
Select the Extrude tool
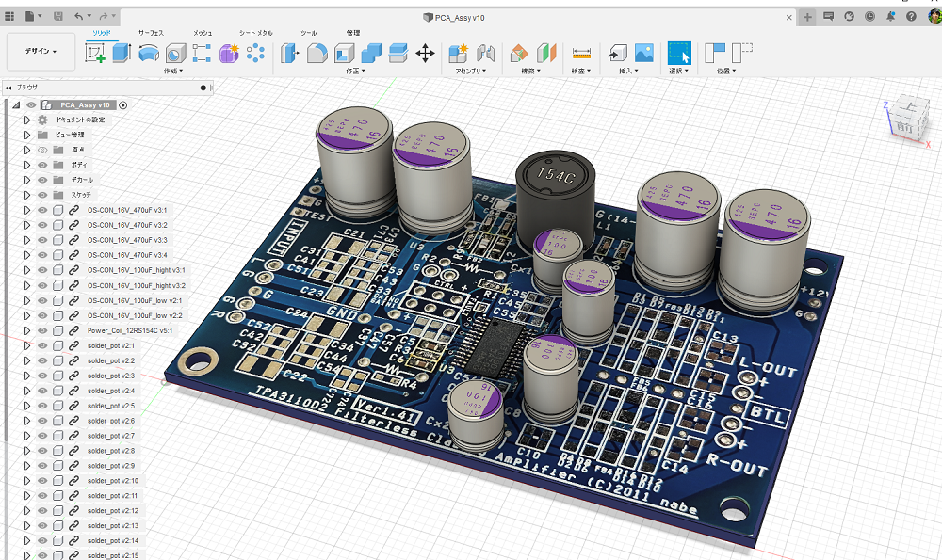(122, 54)
